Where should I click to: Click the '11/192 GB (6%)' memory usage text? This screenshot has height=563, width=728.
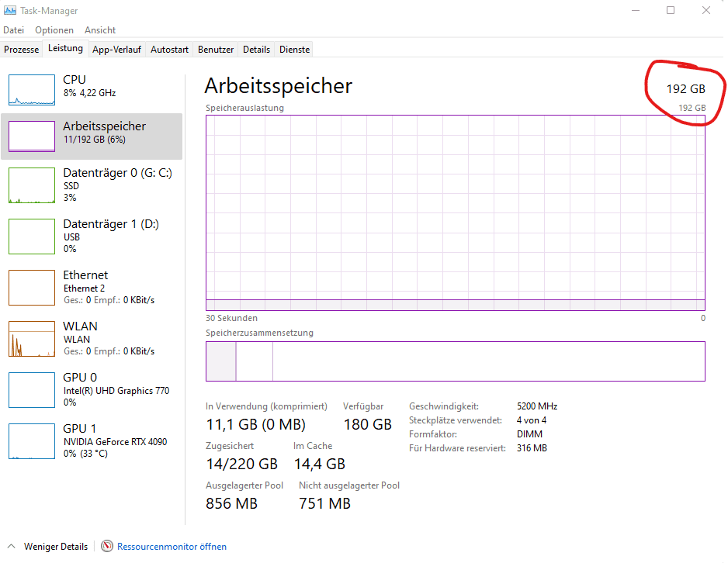[94, 140]
